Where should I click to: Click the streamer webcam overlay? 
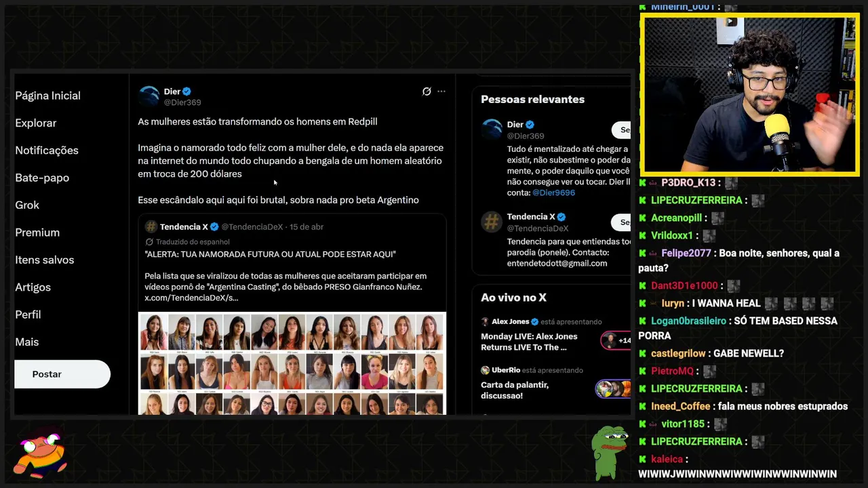coord(750,96)
